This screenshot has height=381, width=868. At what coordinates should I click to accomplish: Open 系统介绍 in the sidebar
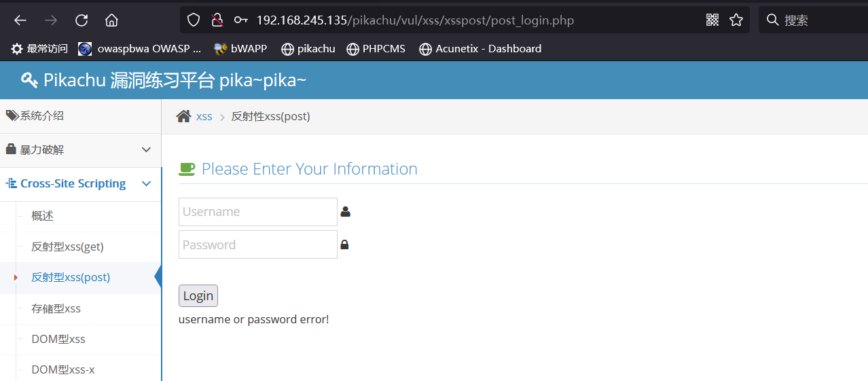pyautogui.click(x=41, y=116)
